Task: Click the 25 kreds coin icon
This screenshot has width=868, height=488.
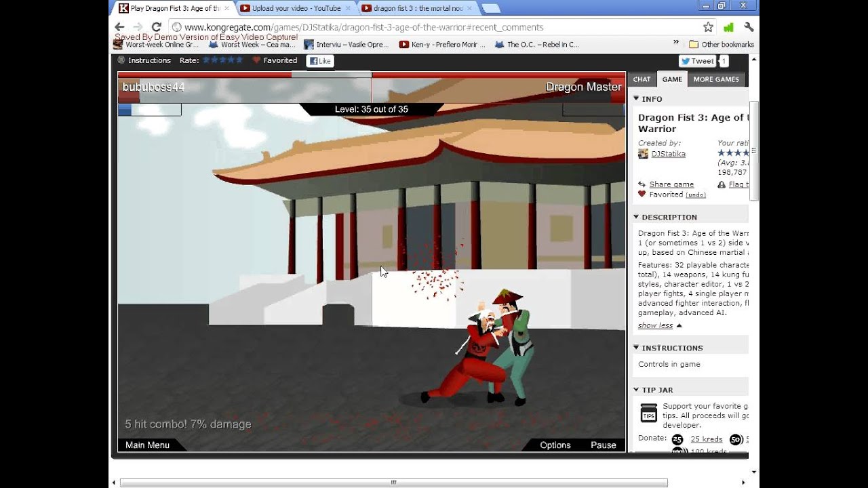Action: (677, 439)
